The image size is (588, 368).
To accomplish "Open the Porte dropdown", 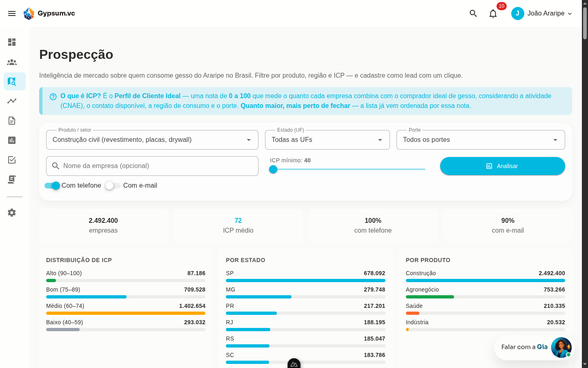I will click(481, 140).
